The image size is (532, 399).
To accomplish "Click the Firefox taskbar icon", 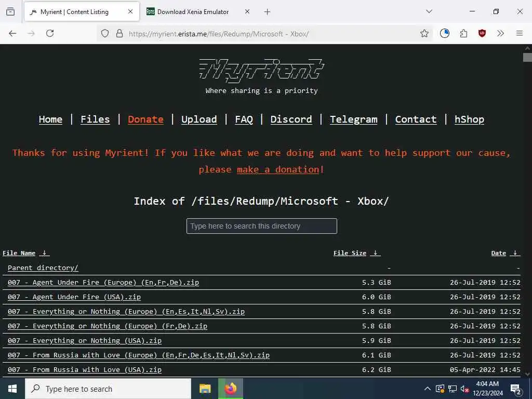I will pyautogui.click(x=230, y=389).
